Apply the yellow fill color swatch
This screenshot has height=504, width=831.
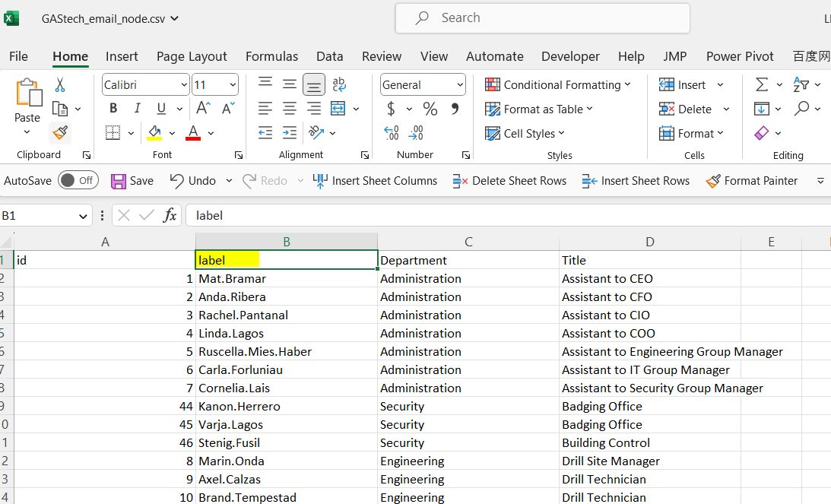click(x=154, y=133)
